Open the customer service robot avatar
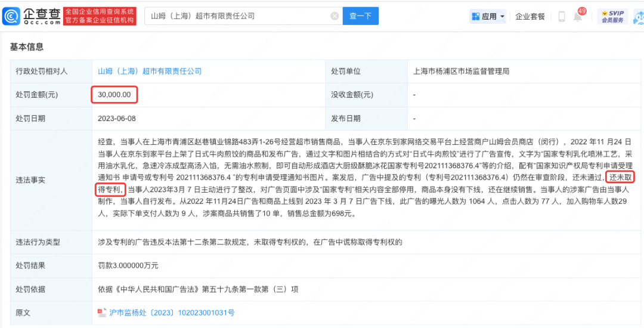 (639, 17)
